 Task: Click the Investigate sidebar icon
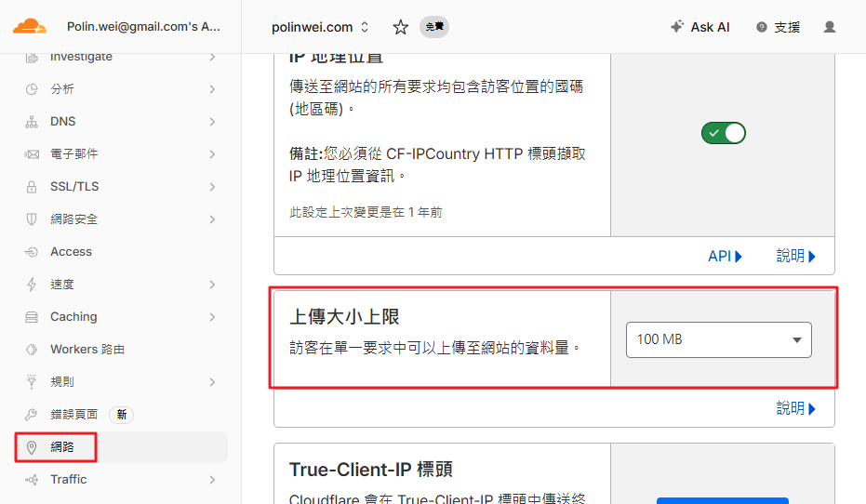pyautogui.click(x=32, y=57)
